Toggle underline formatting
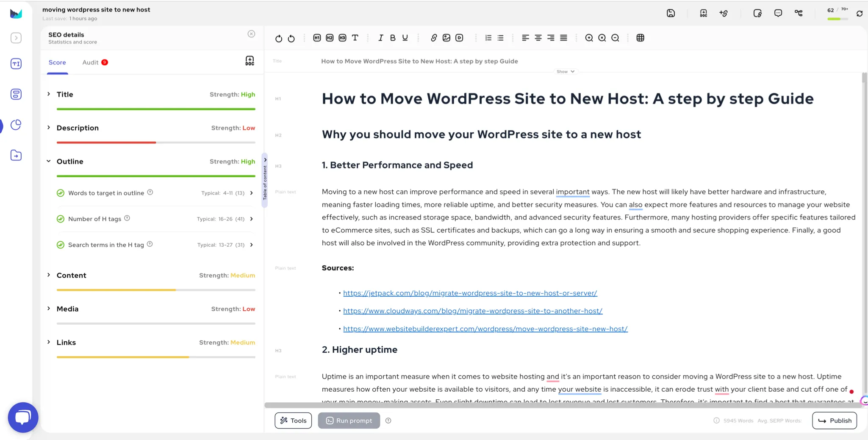 click(x=404, y=38)
